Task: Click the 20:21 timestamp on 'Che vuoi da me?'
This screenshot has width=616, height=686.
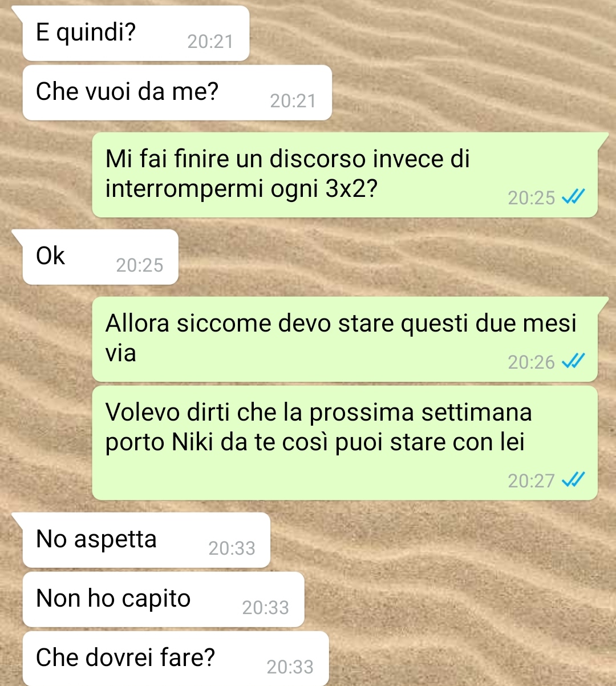Action: point(293,101)
